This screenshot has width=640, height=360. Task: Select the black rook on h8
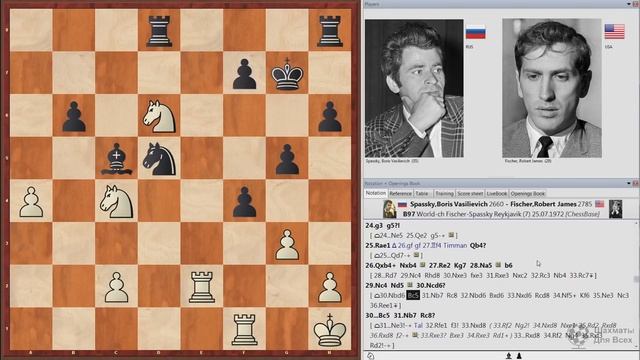[x=330, y=31]
